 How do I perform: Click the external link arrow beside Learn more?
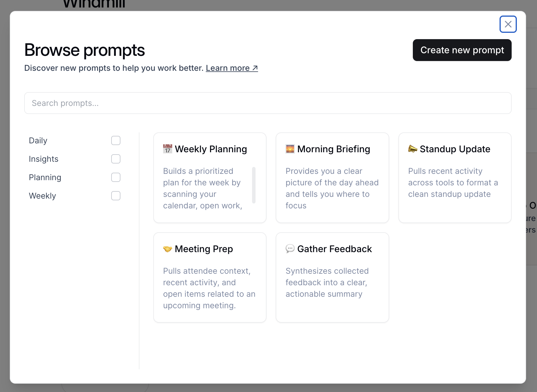254,68
